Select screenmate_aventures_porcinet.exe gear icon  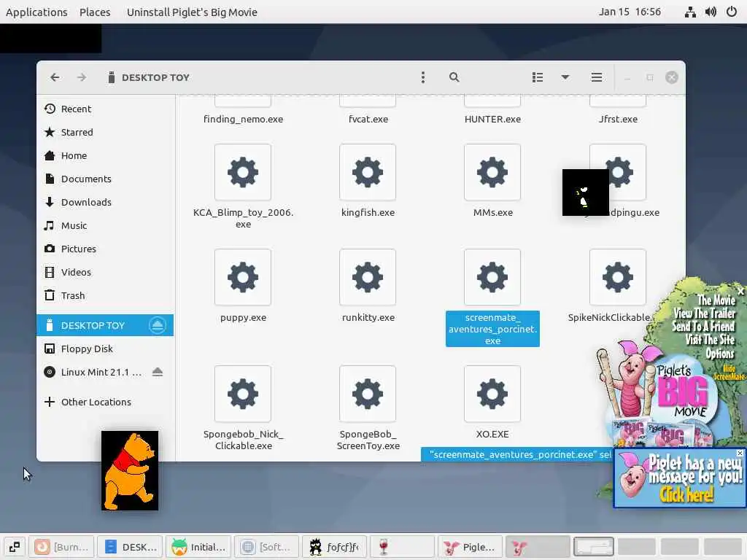[492, 276]
